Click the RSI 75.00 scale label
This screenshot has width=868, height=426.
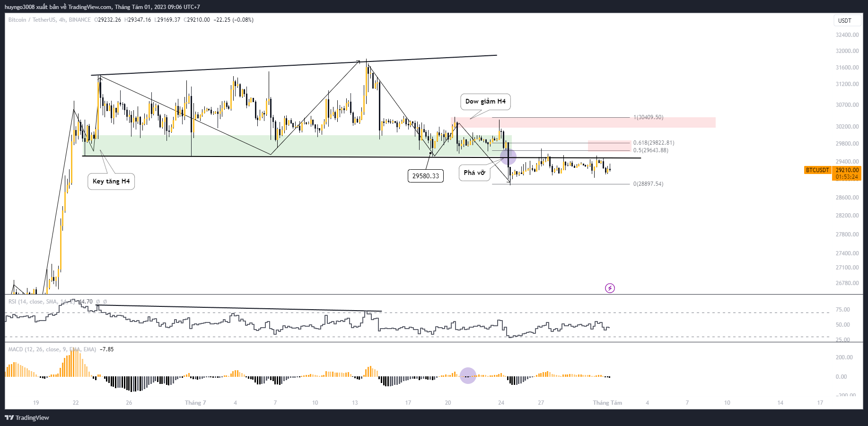pyautogui.click(x=842, y=310)
